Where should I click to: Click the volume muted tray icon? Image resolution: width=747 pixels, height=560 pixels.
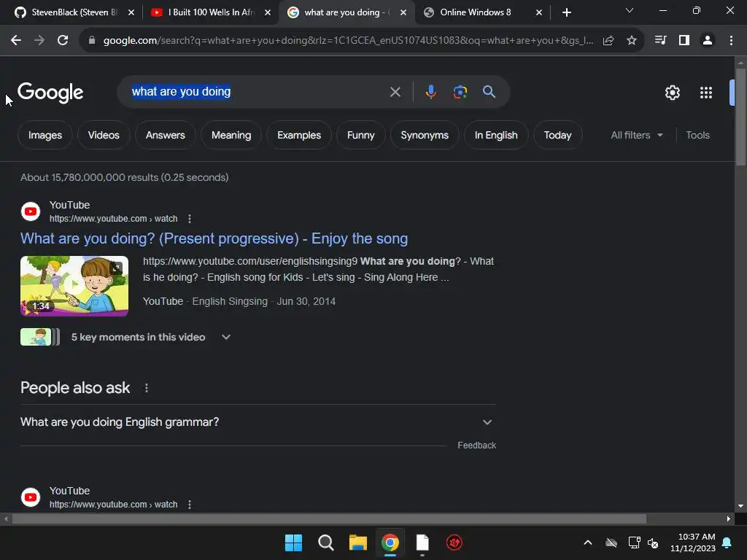(653, 542)
